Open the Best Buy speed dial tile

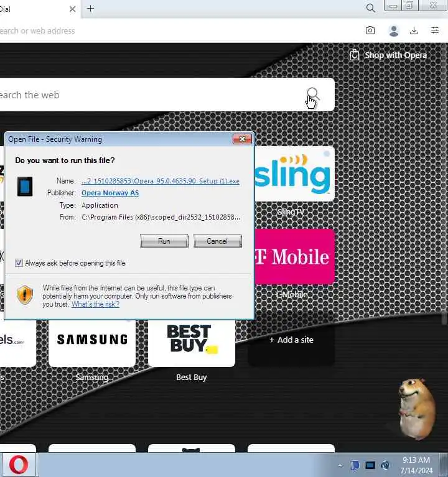click(192, 343)
